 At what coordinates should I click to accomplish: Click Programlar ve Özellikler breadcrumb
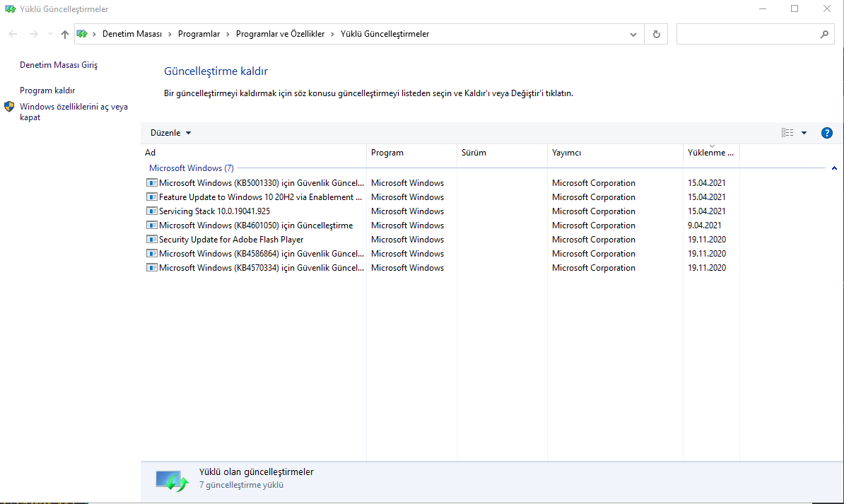(280, 34)
